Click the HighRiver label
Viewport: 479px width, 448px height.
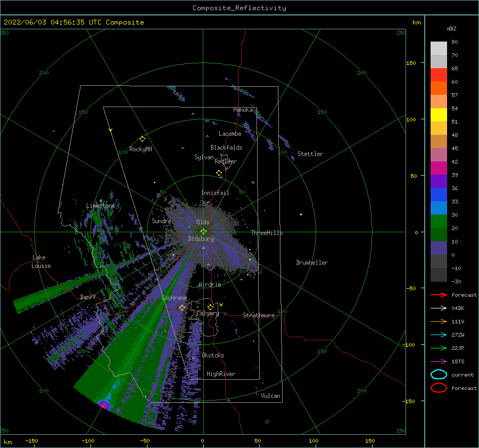point(221,374)
